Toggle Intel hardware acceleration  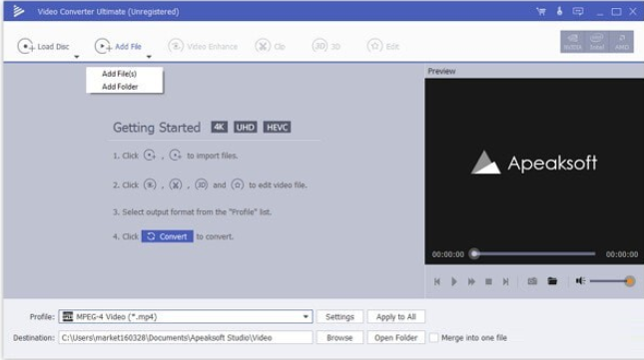[597, 42]
